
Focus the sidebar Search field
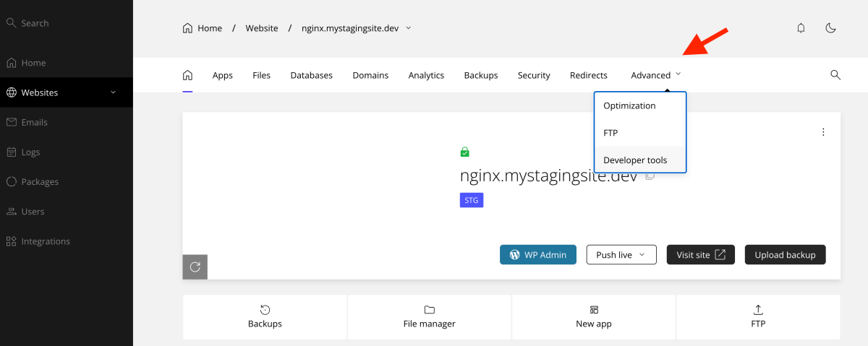[x=67, y=23]
